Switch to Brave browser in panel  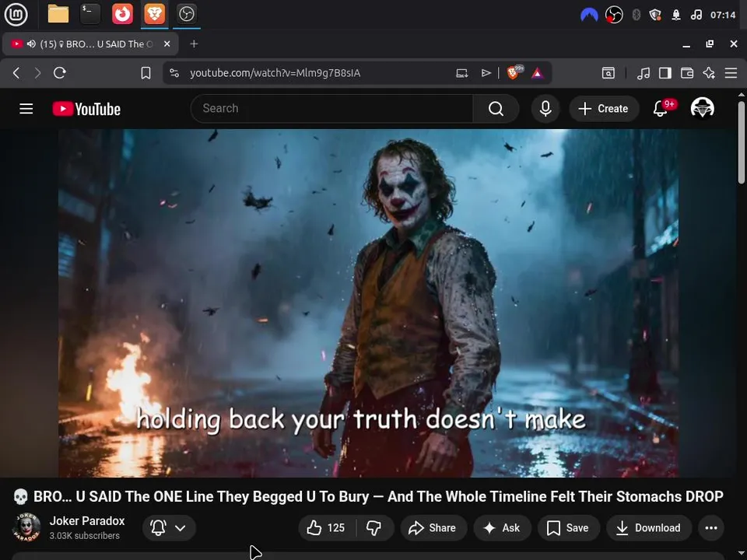tap(154, 14)
